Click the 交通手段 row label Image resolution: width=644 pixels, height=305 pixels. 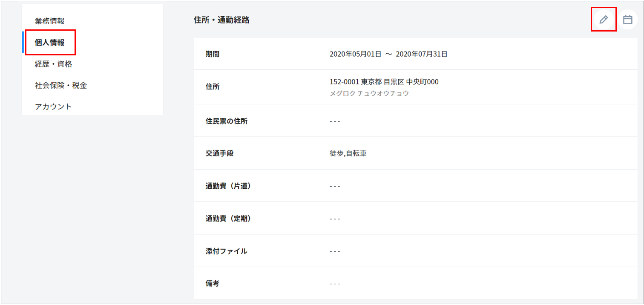point(219,153)
